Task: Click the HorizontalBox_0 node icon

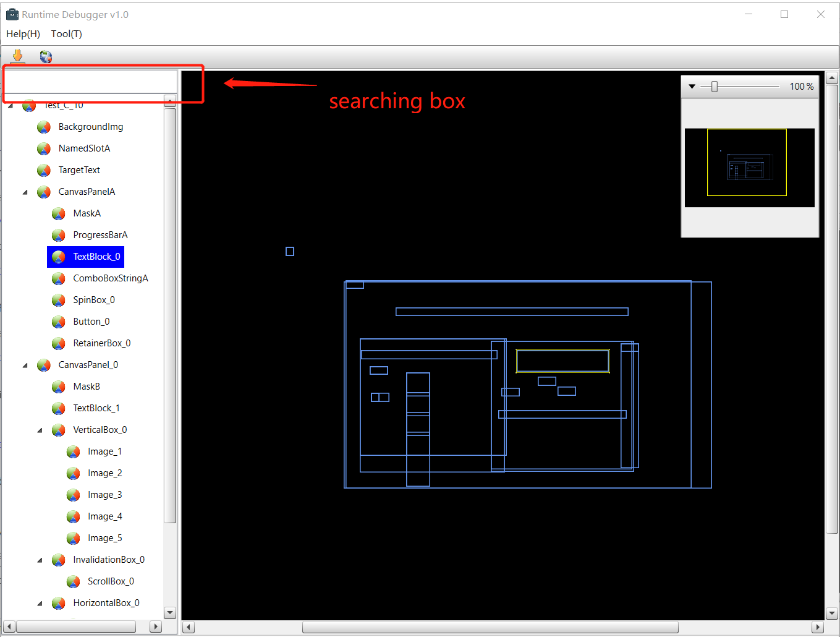Action: coord(59,603)
